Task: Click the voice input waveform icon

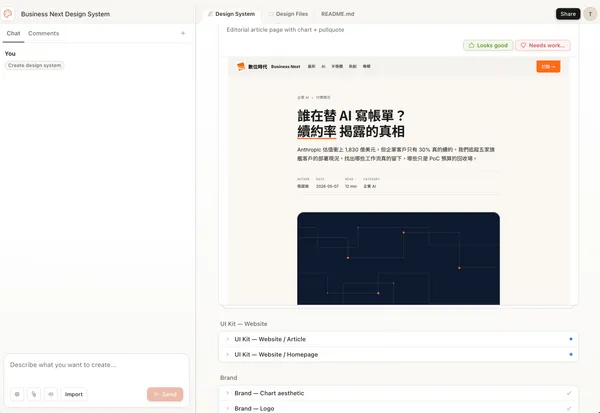Action: pyautogui.click(x=51, y=394)
